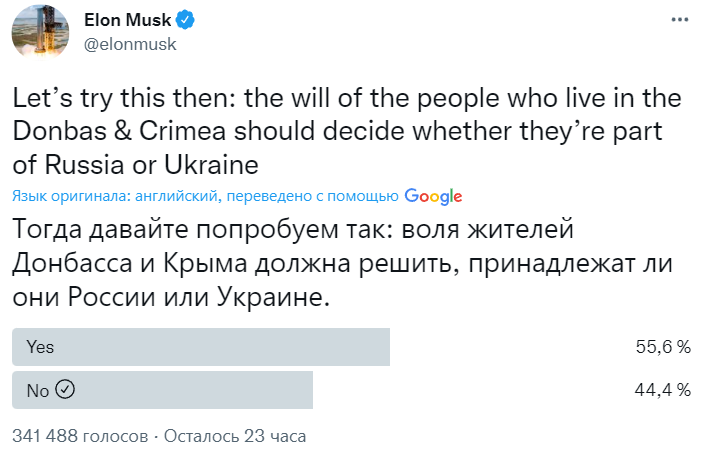
Task: Click the Google logo in translation note
Action: (433, 195)
